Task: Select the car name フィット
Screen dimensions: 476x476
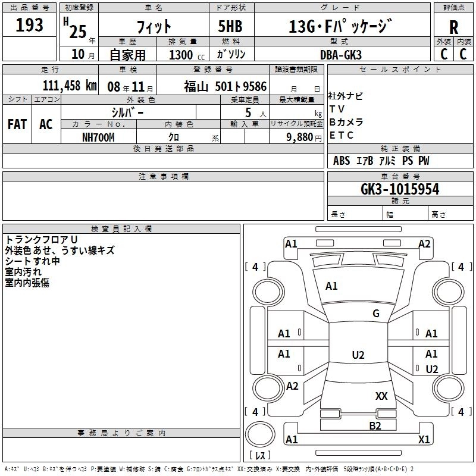Action: (154, 26)
